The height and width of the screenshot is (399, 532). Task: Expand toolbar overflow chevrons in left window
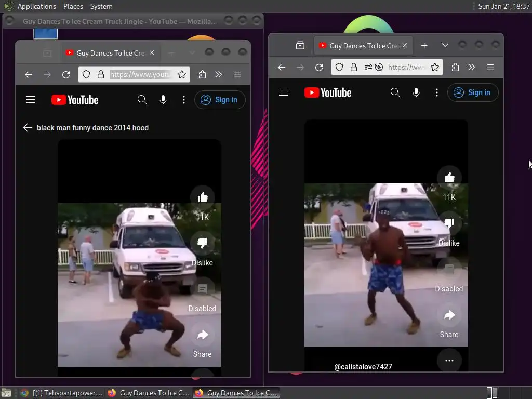click(219, 74)
